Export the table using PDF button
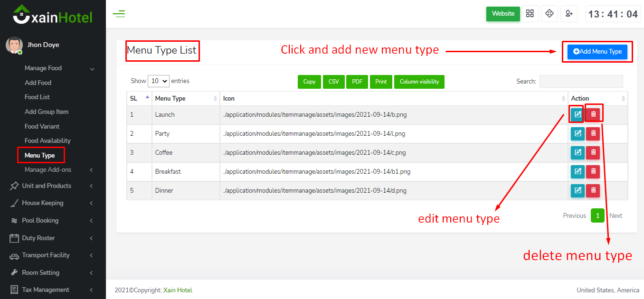Screen dimensions: 644x299 (x=357, y=82)
